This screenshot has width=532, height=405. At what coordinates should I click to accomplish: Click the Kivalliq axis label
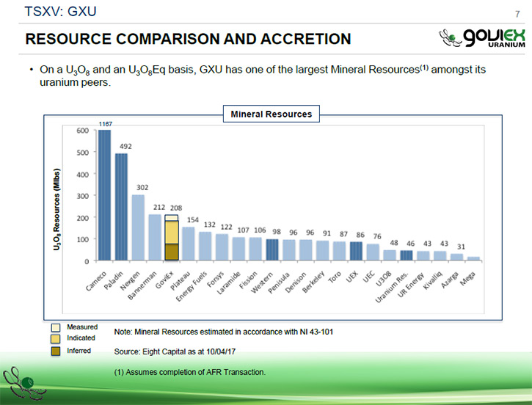tap(433, 281)
